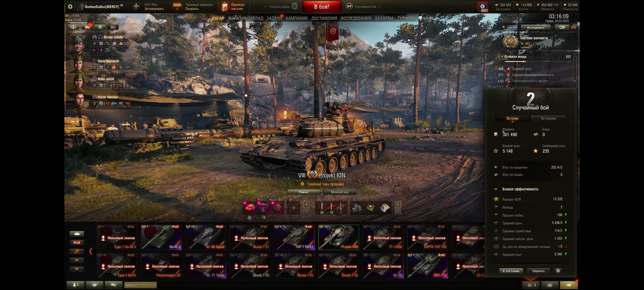This screenshot has width=644, height=290.
Task: Switch to По технике tab
Action: (548, 118)
